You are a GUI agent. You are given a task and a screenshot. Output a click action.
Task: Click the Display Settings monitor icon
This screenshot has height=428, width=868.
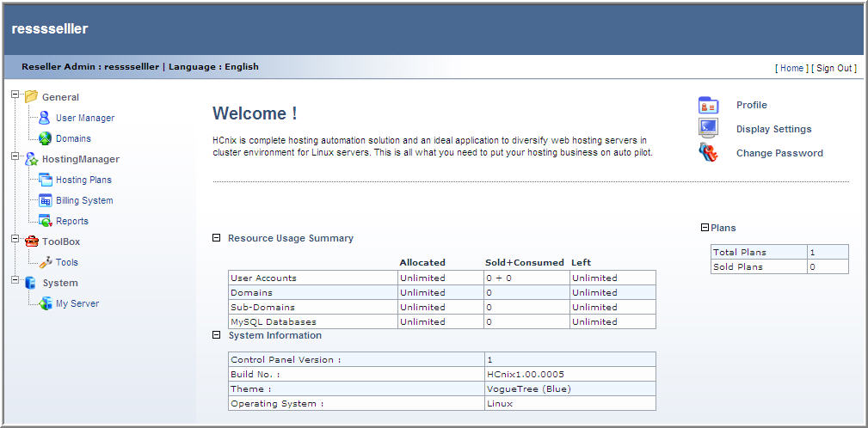coord(708,129)
